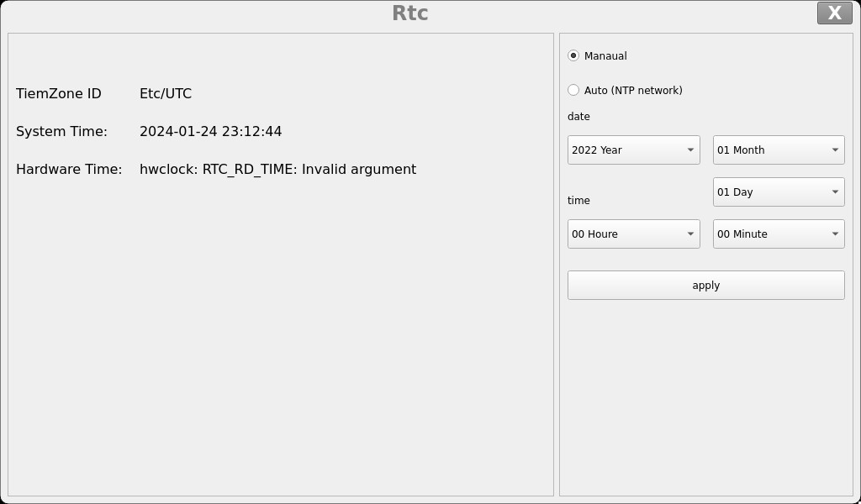Click the System Time value 2024-01-24 23:12:44
Viewport: 861px width, 504px height.
coord(211,132)
